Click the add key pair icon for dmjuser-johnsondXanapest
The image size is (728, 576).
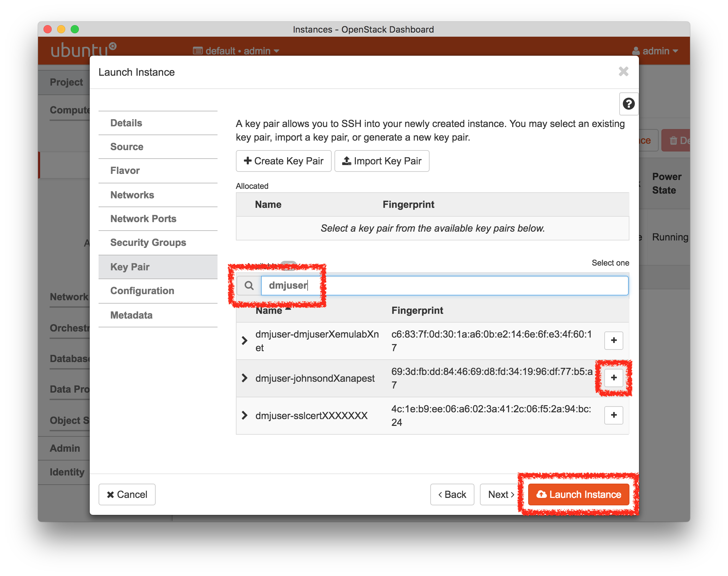click(x=614, y=378)
